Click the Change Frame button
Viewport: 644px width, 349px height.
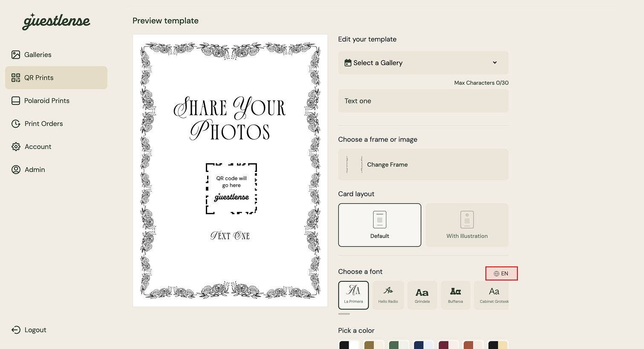pyautogui.click(x=423, y=164)
